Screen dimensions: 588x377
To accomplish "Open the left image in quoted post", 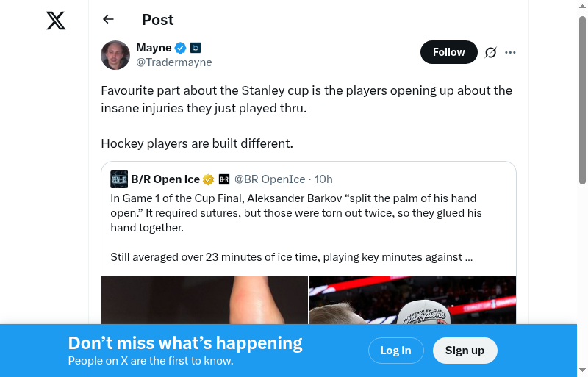I will (x=204, y=300).
